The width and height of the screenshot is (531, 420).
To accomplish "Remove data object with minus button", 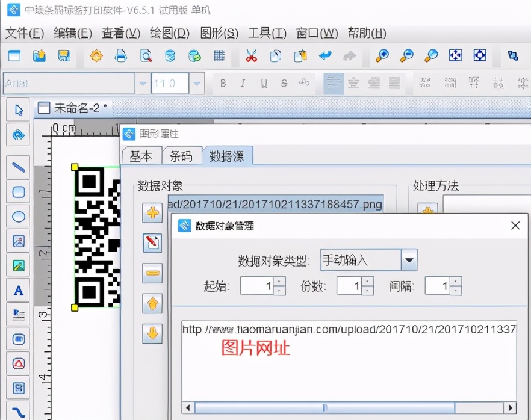I will tap(152, 273).
